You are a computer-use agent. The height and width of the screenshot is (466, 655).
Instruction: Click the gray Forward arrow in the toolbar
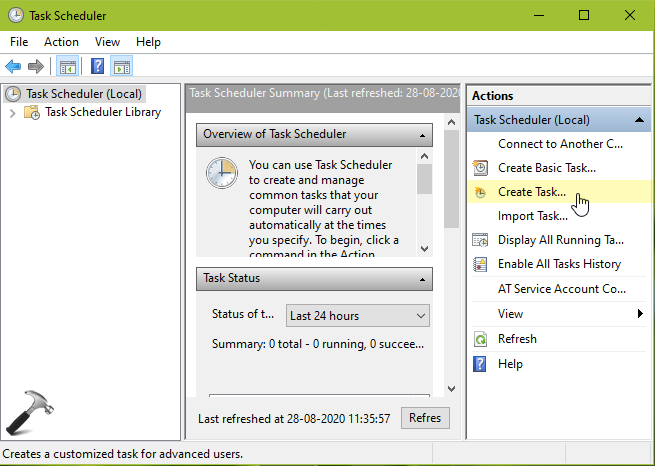(x=36, y=66)
